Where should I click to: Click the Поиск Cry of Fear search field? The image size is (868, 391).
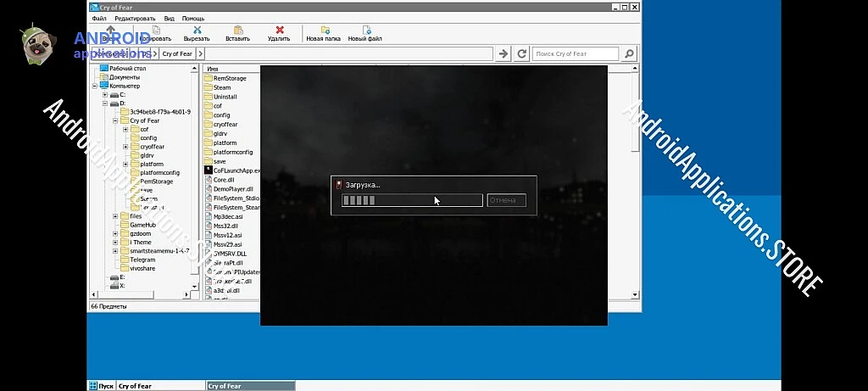click(x=576, y=53)
